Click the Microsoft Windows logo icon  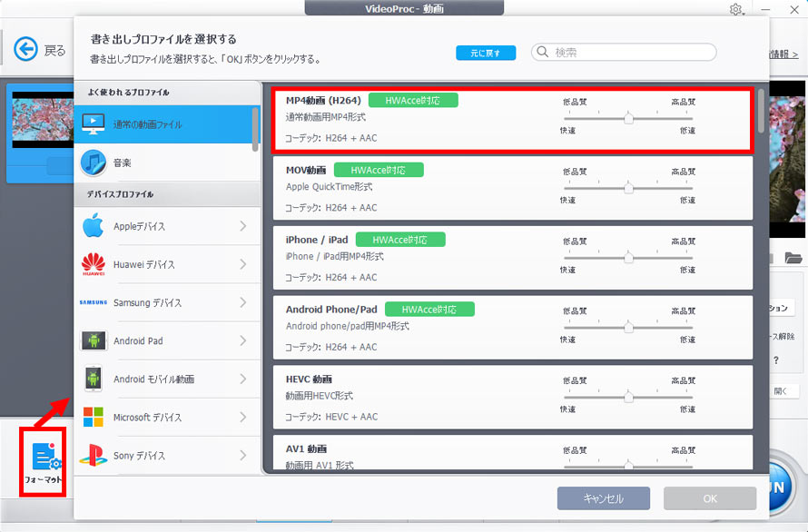94,417
